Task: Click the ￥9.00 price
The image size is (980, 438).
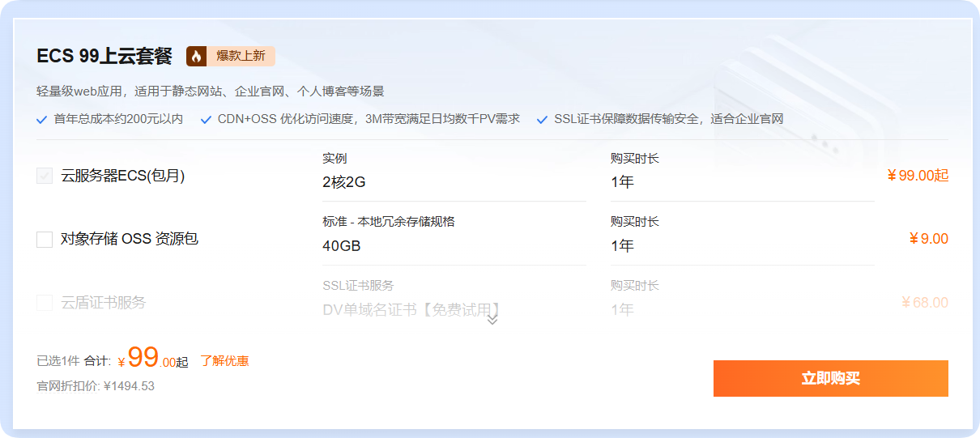Action: pyautogui.click(x=928, y=239)
